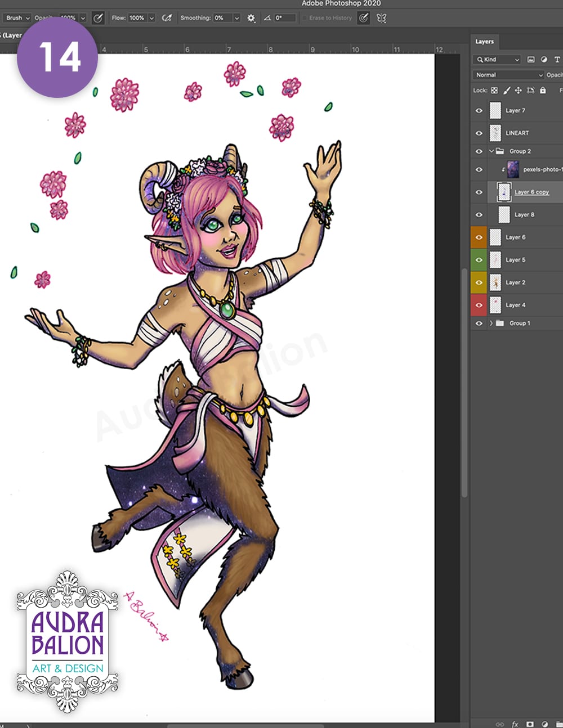The width and height of the screenshot is (563, 728).
Task: Click the pexels-photo layer thumbnail
Action: pyautogui.click(x=513, y=169)
